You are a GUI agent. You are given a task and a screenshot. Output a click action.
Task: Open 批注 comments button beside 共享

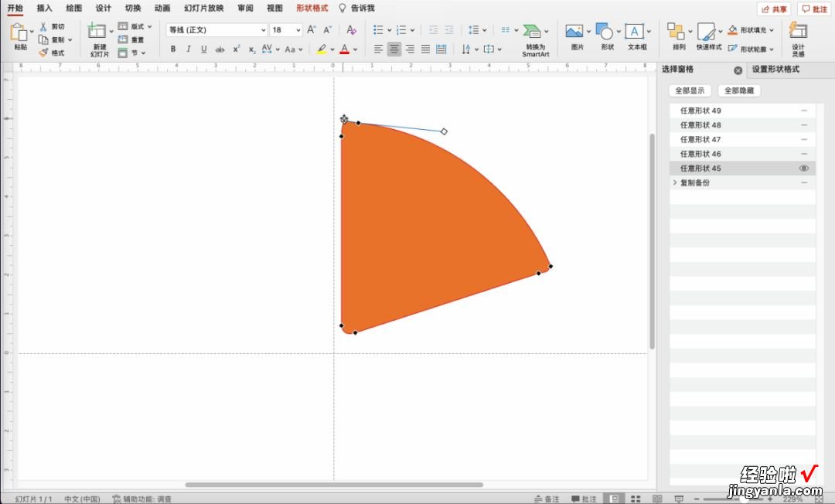(814, 9)
